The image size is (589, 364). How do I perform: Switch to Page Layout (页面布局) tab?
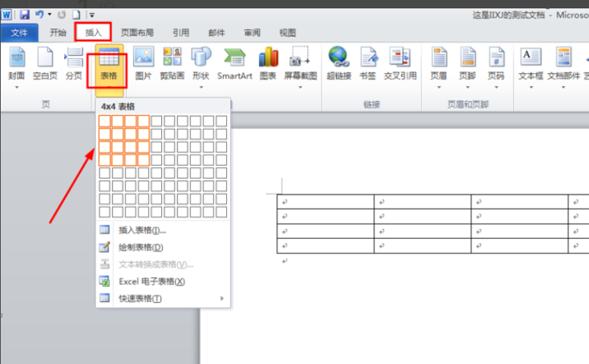(137, 33)
